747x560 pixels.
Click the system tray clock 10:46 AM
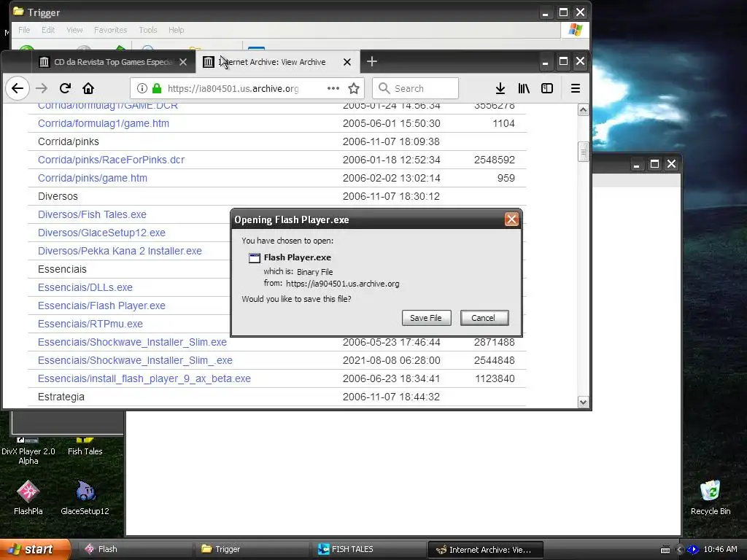720,550
